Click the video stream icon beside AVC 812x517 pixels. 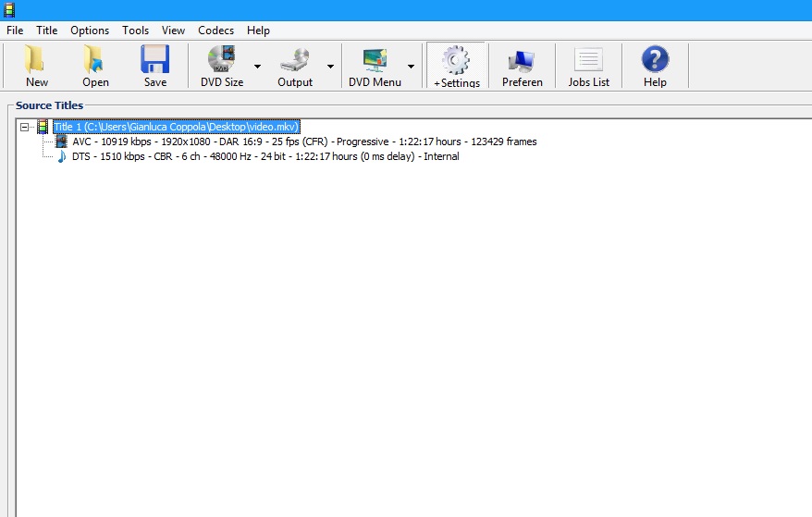pos(61,142)
